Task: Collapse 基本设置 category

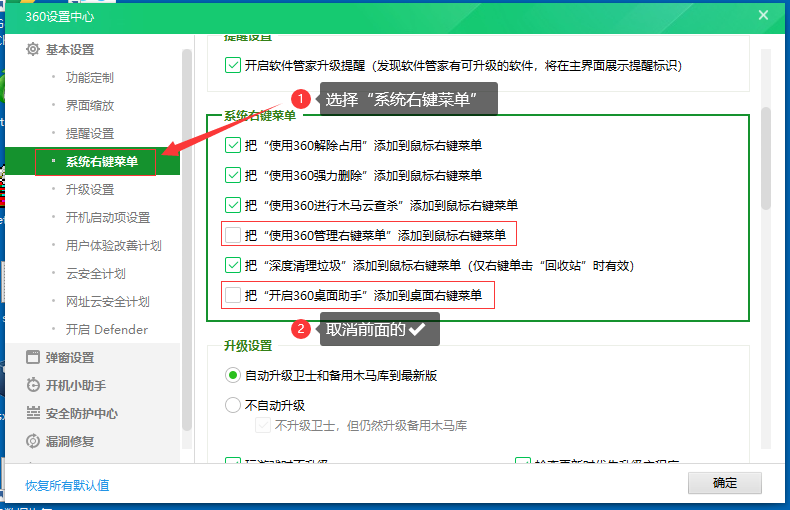Action: point(70,49)
